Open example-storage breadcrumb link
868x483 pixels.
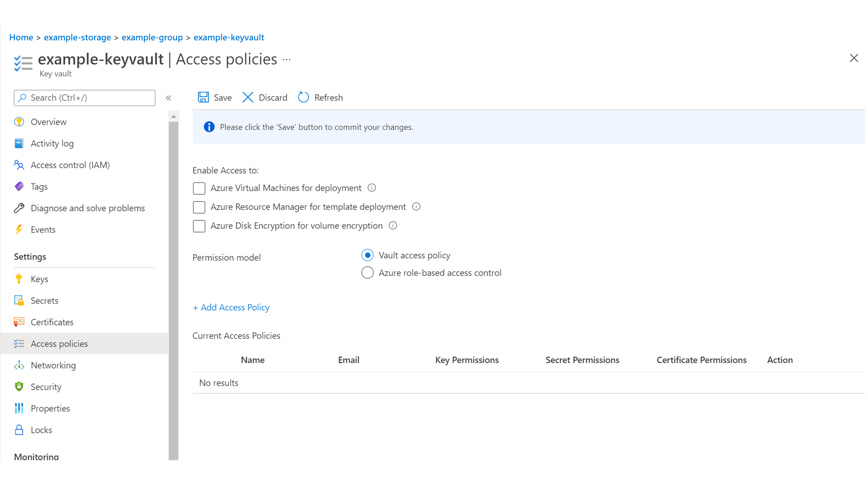(x=77, y=37)
